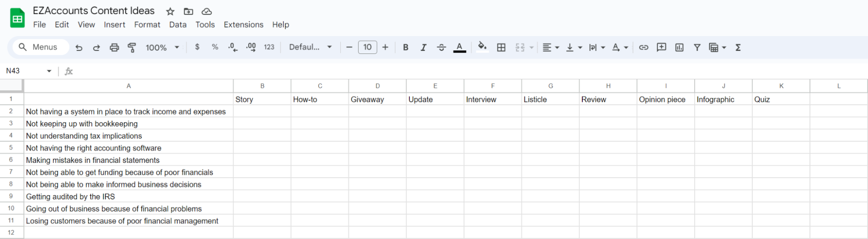868x239 pixels.
Task: Open the text rotation dropdown
Action: click(620, 47)
